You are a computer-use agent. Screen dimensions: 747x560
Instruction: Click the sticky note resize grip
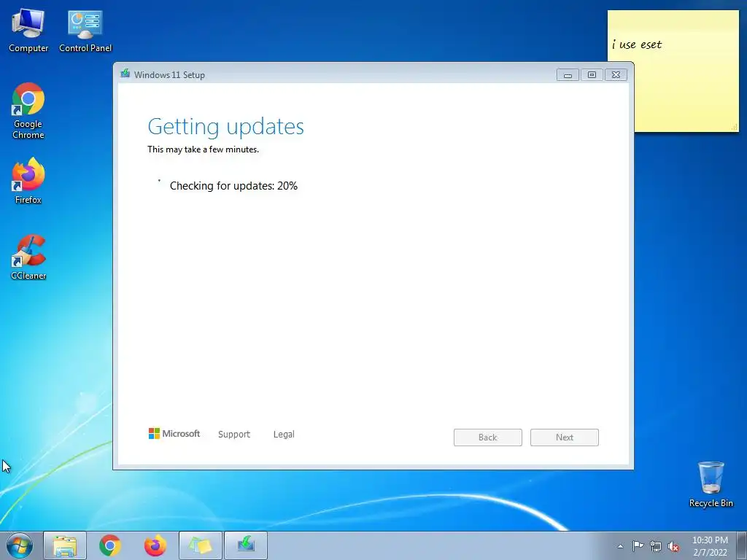734,127
